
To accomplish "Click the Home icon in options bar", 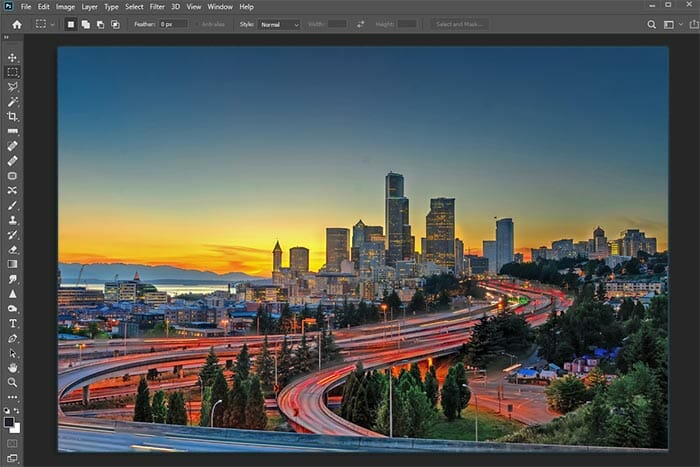I will pyautogui.click(x=17, y=24).
